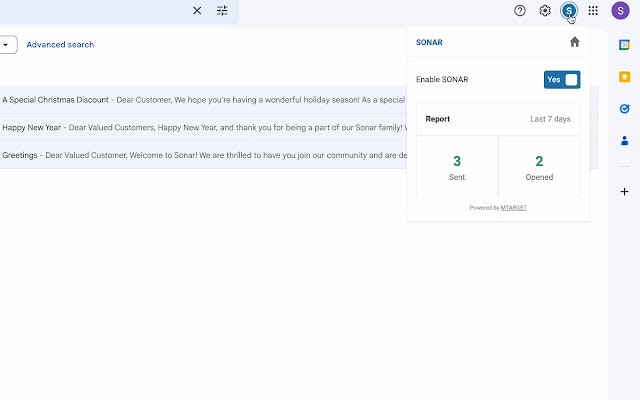Toggle the Enable SONAR switch
640x400 pixels.
point(562,80)
